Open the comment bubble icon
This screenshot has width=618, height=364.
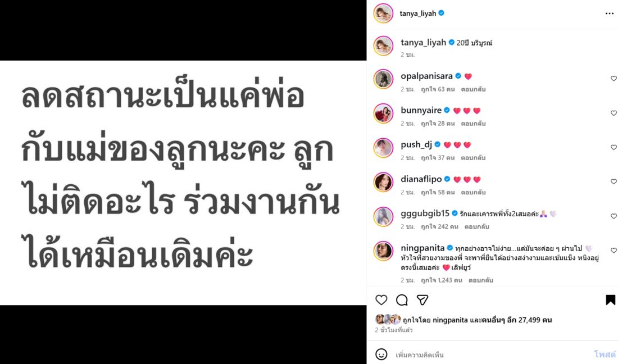pos(402,300)
